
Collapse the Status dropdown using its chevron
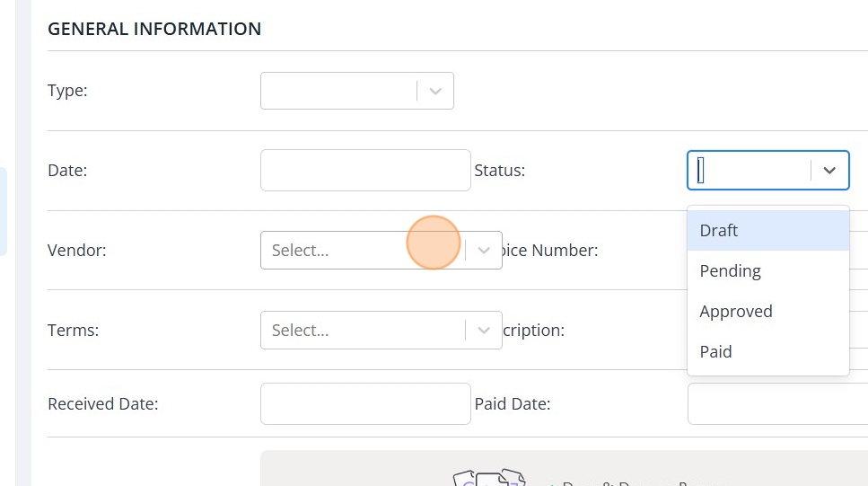830,170
